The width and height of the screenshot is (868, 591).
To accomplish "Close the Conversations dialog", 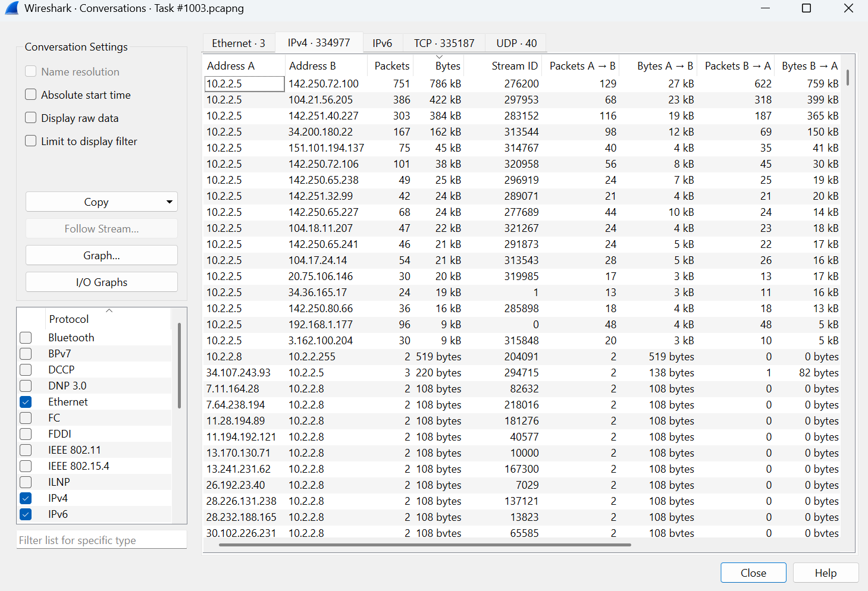I will [x=753, y=573].
